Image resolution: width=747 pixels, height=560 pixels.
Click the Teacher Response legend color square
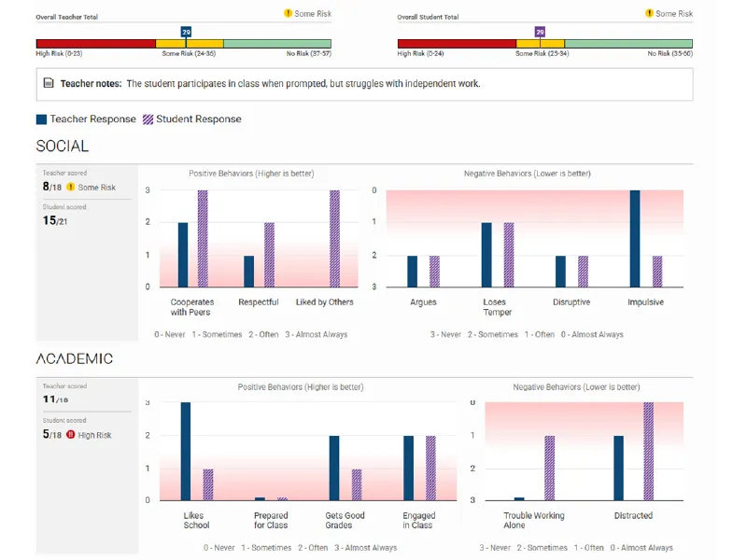(41, 119)
